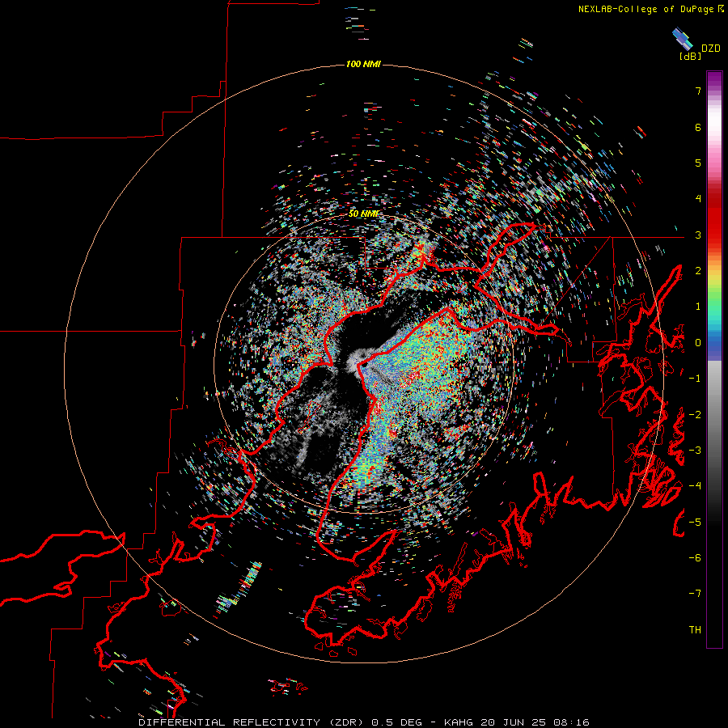
Task: Click the 2 value on color scale
Action: pyautogui.click(x=698, y=271)
